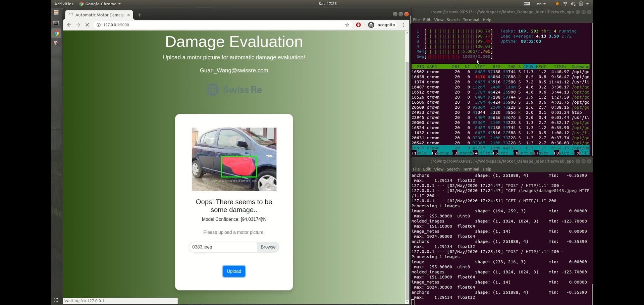The width and height of the screenshot is (644, 305).
Task: Sort htop by the MEM% column header
Action: [541, 67]
